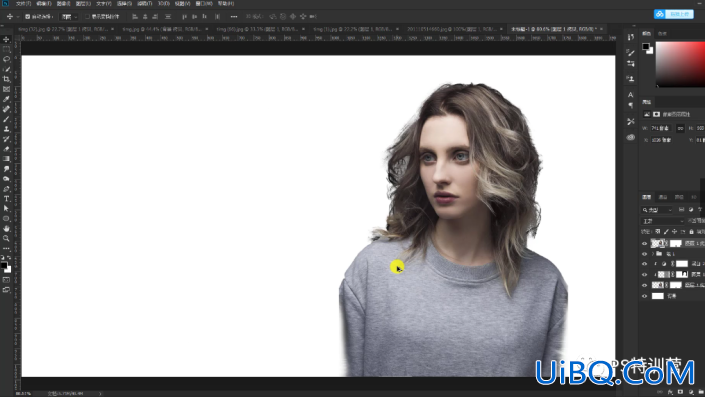Toggle the width-height link in Properties
705x397 pixels.
680,129
